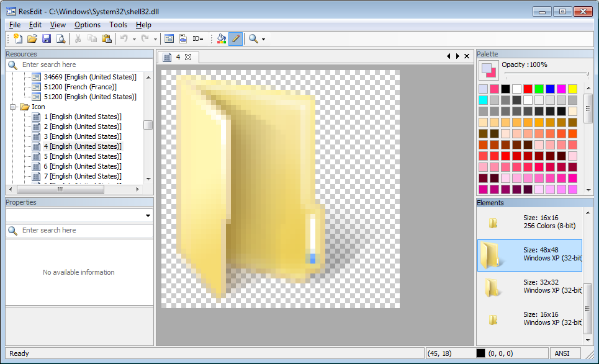Open the Properties panel combo box dropdown

point(148,215)
